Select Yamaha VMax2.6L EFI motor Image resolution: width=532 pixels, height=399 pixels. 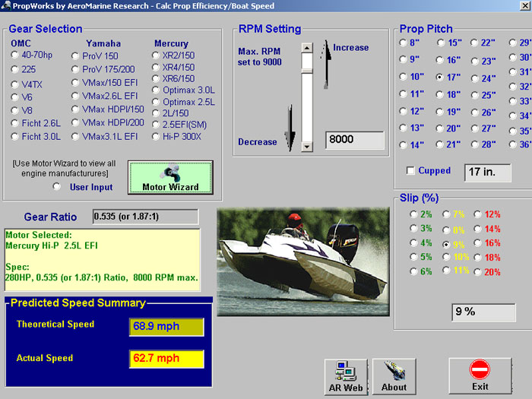(x=75, y=96)
